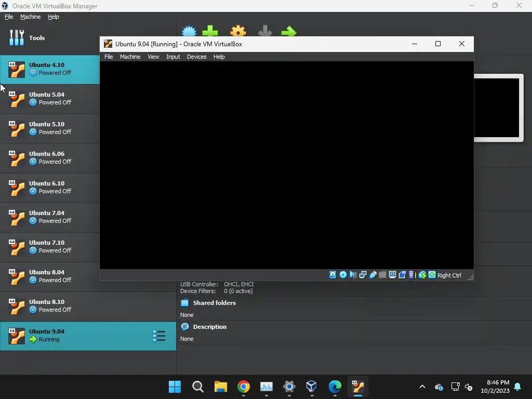Show hidden system tray icons

coord(422,387)
